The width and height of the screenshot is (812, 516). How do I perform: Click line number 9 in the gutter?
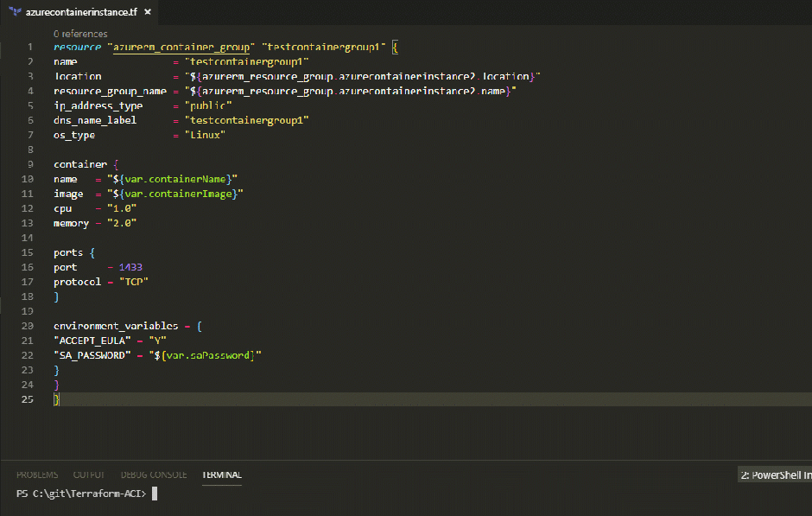point(30,164)
